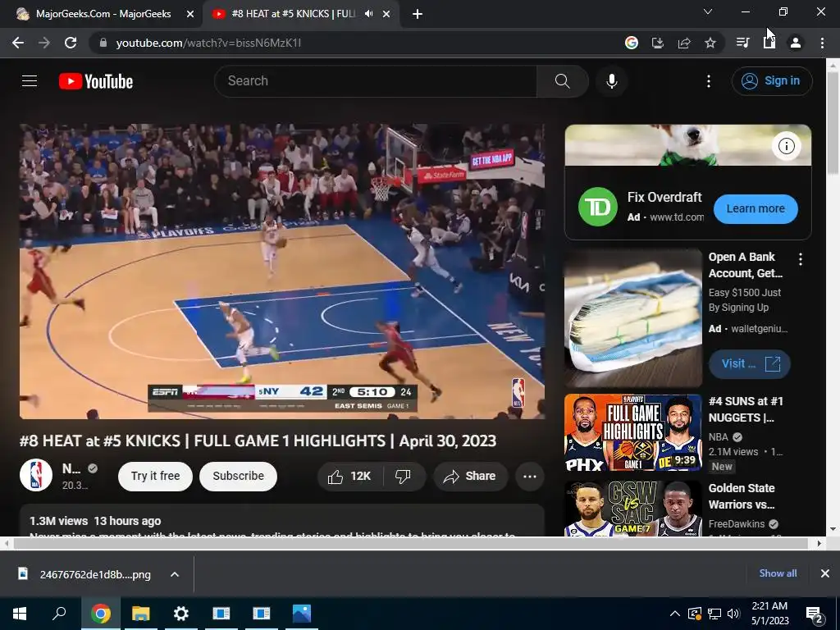Open Photos app in taskbar
The image size is (840, 630).
tap(302, 614)
